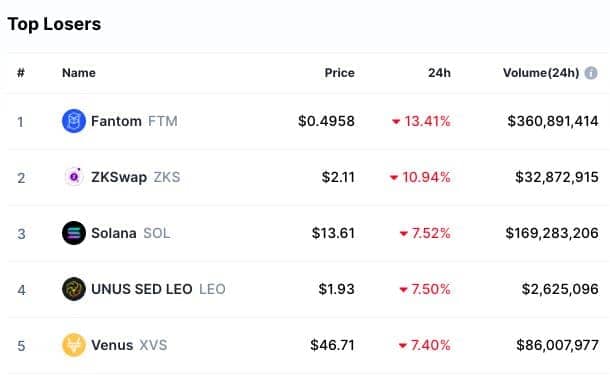Click the ZKSwap coin logo icon
The image size is (610, 377).
pos(74,177)
